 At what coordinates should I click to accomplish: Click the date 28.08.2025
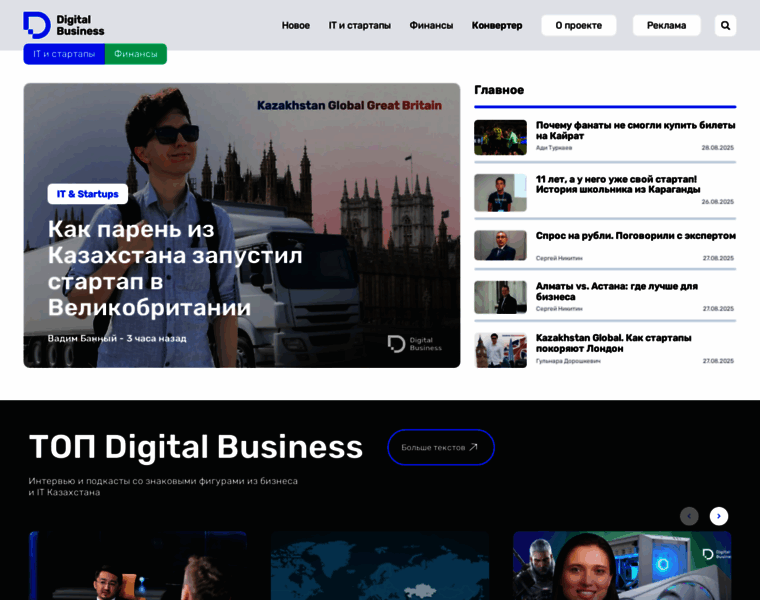[717, 147]
